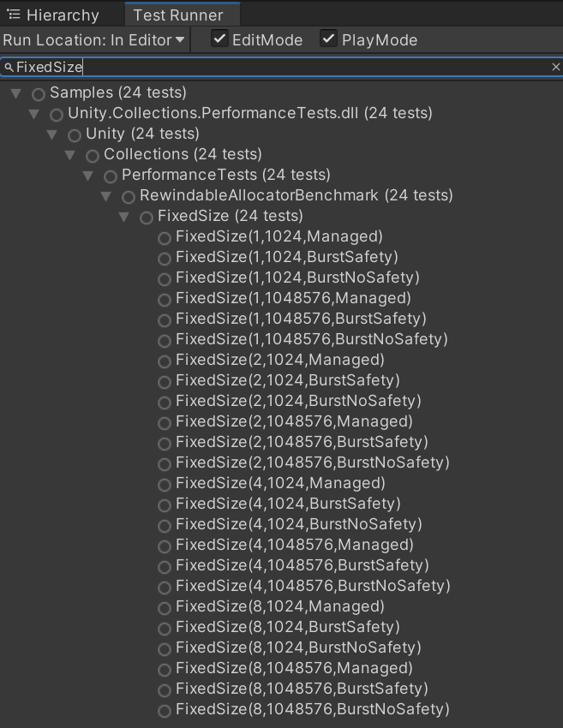Switch to the Hierarchy tab
Image resolution: width=563 pixels, height=728 pixels.
[62, 14]
